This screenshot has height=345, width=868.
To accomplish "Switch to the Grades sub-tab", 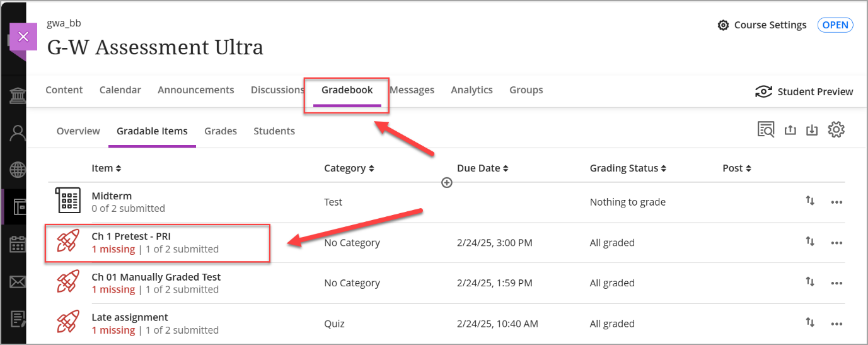I will pyautogui.click(x=221, y=131).
